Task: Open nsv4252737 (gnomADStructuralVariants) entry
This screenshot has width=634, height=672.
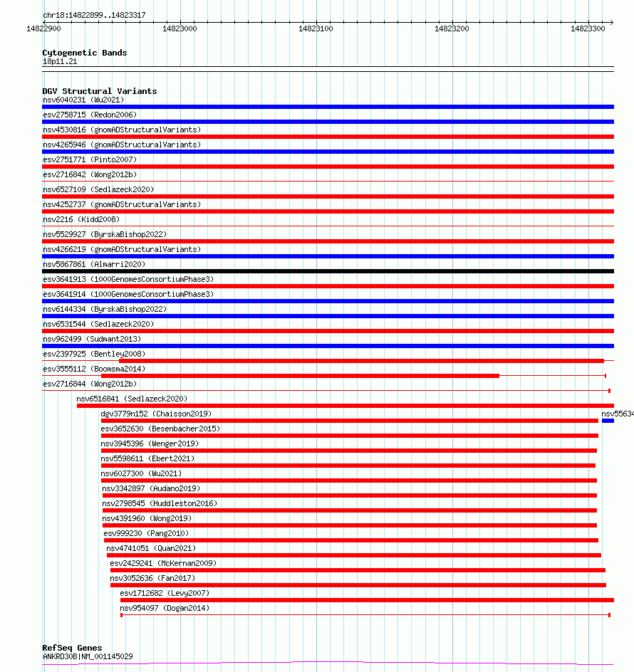Action: pos(122,204)
